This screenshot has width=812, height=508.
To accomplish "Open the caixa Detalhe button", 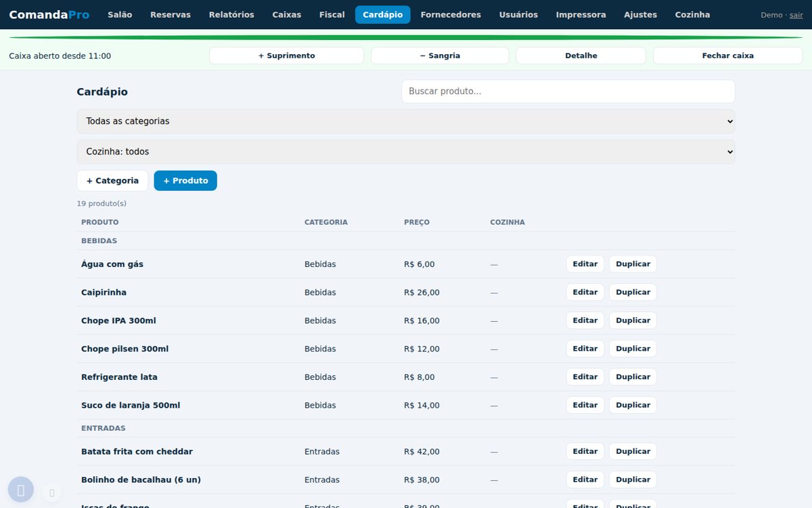I will coord(581,56).
